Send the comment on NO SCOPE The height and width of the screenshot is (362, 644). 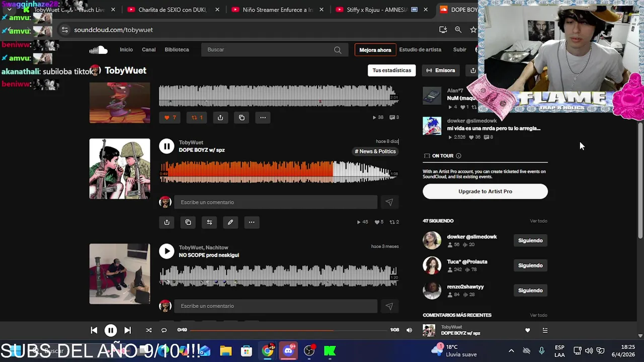coord(389,306)
